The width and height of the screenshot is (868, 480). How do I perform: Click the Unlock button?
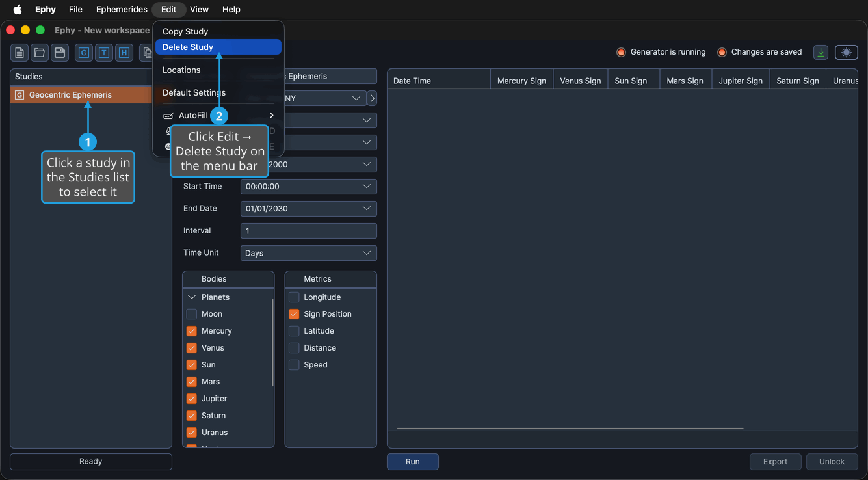(832, 462)
